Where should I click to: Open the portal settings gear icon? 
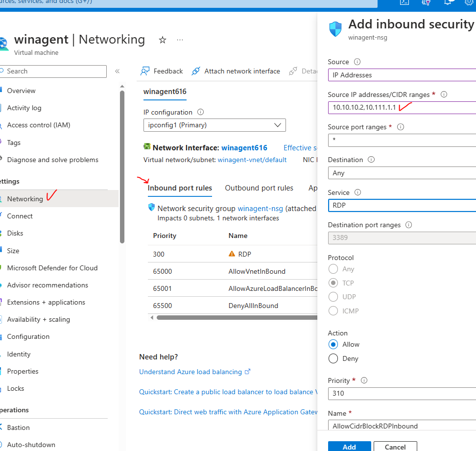469,3
